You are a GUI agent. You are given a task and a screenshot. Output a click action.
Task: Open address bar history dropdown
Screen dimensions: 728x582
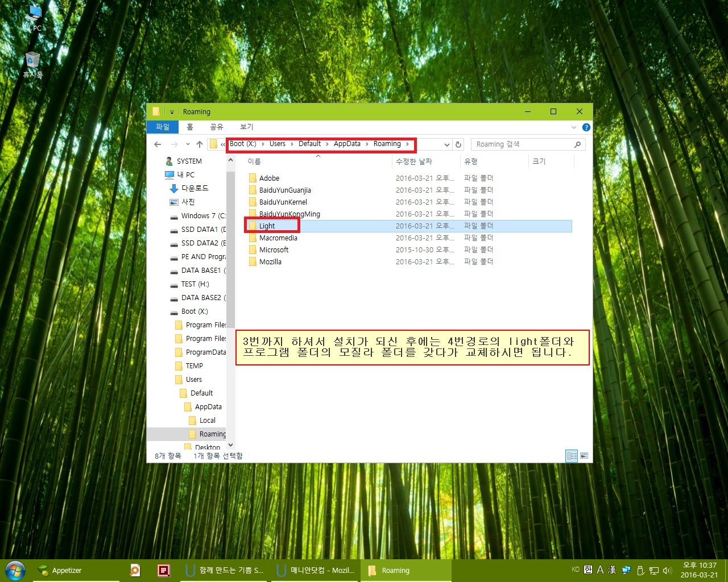(x=447, y=144)
